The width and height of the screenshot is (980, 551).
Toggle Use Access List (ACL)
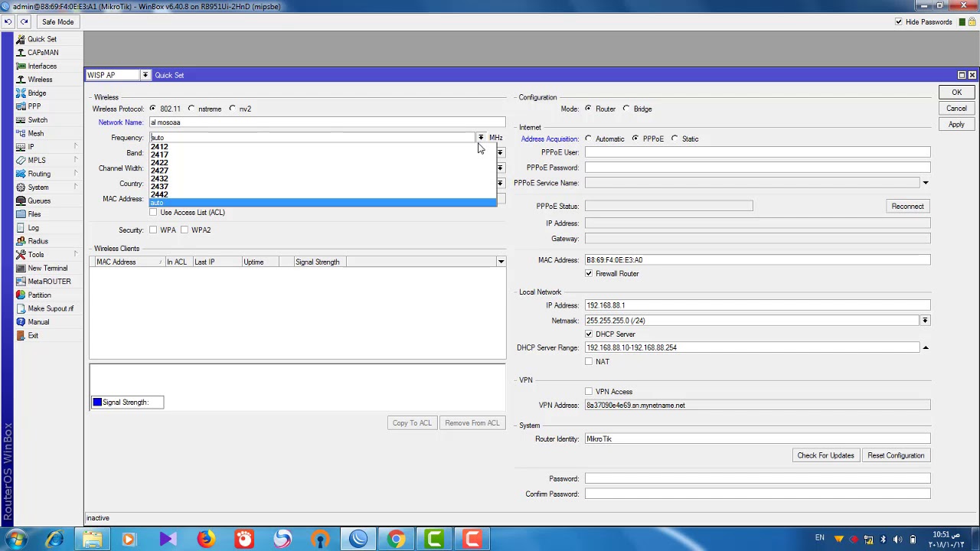tap(154, 212)
